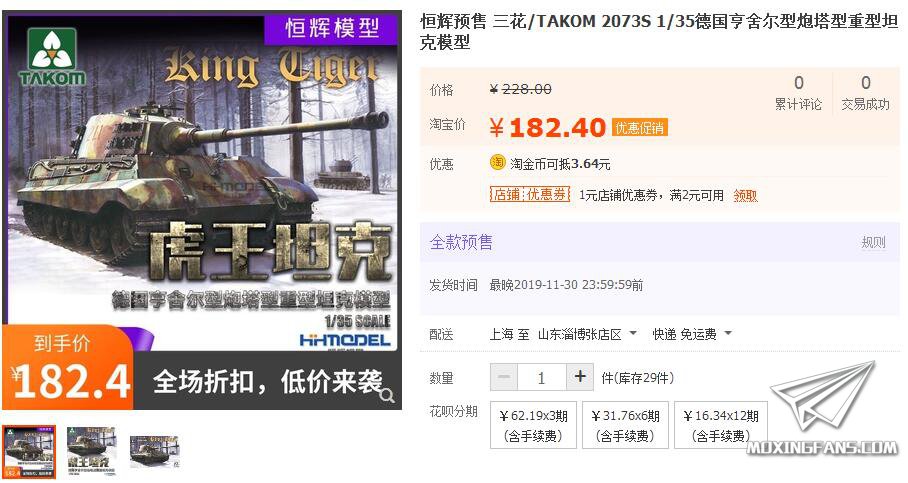Click the 店铺优惠券 coupon tag
This screenshot has height=483, width=908.
pyautogui.click(x=530, y=195)
